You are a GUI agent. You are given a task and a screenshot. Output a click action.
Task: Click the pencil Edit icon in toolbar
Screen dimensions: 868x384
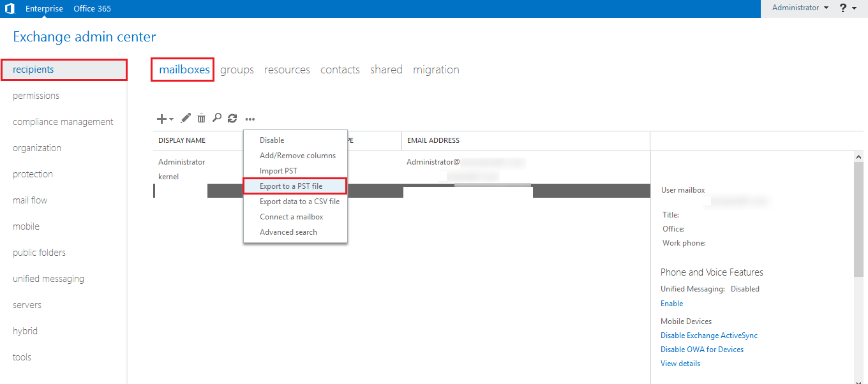[x=186, y=118]
